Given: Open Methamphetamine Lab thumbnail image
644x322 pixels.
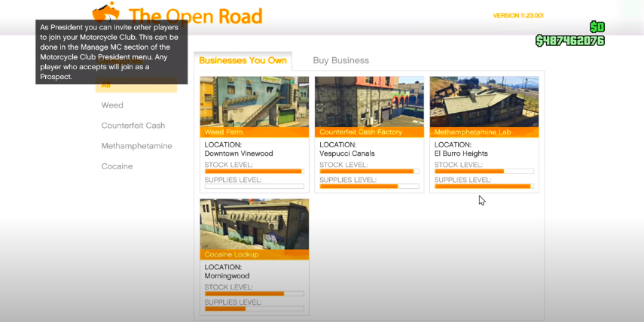Looking at the screenshot, I should (484, 102).
